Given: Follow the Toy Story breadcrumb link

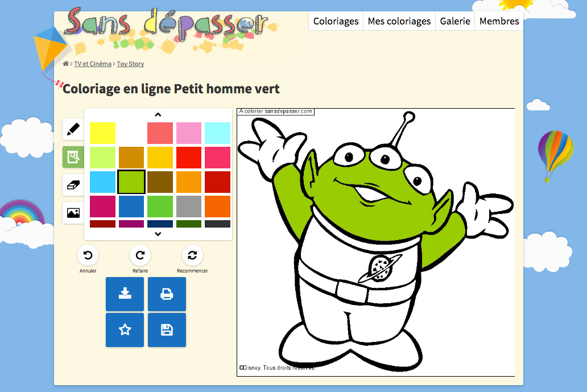Looking at the screenshot, I should click(x=130, y=64).
